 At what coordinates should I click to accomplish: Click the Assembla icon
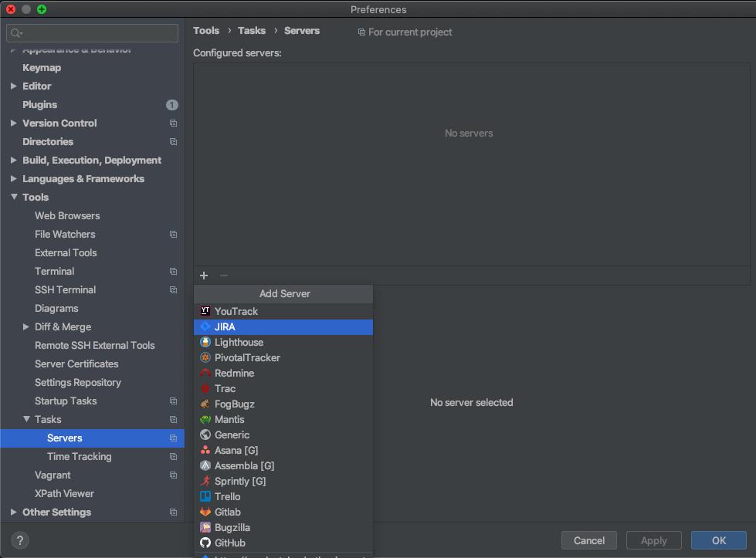[x=205, y=465]
